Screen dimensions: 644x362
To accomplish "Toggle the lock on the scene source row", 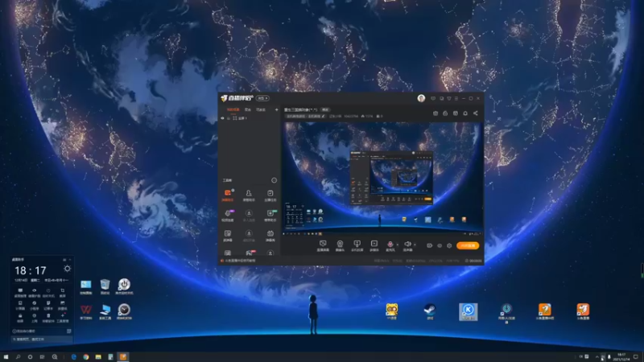I will click(229, 118).
